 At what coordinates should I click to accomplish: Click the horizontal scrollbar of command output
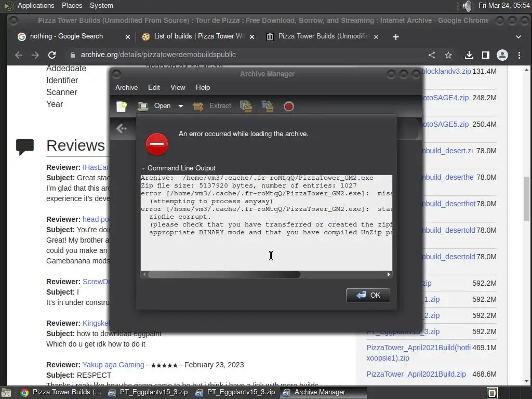point(224,274)
